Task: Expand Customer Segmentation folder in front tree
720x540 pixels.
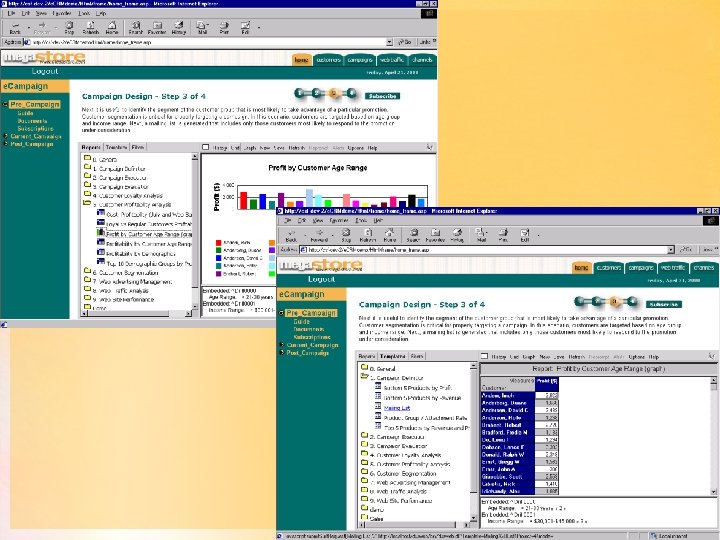Action: (365, 472)
